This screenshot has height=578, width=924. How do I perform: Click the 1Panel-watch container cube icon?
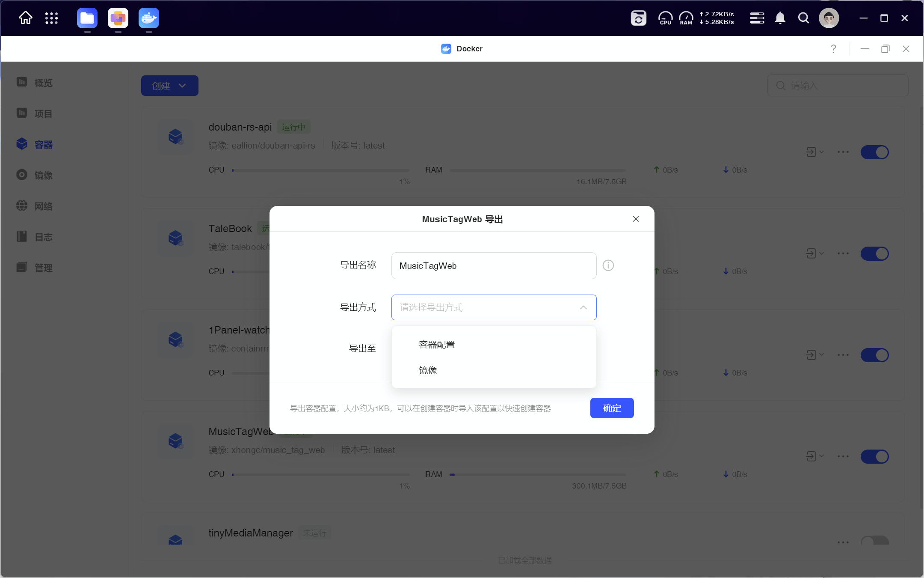pos(175,340)
